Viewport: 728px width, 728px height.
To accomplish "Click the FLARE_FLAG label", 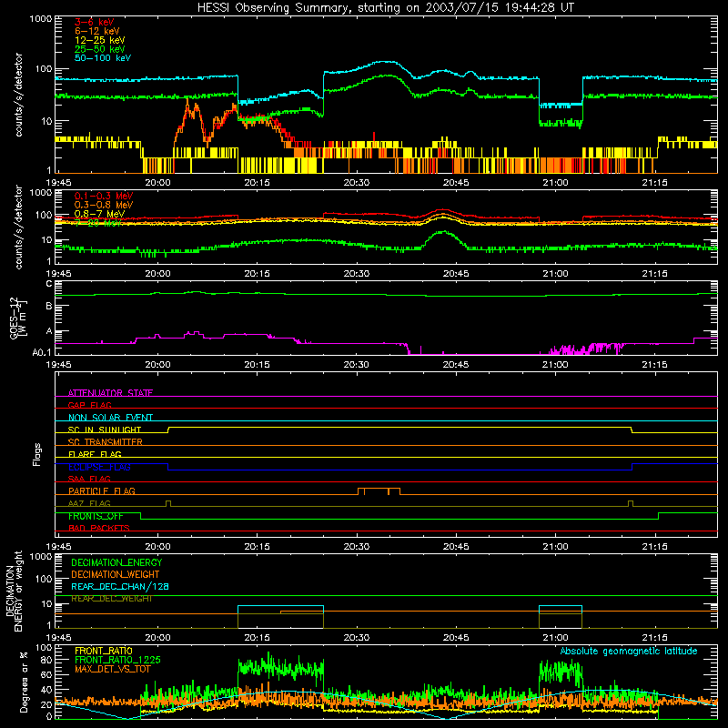I will [x=95, y=454].
